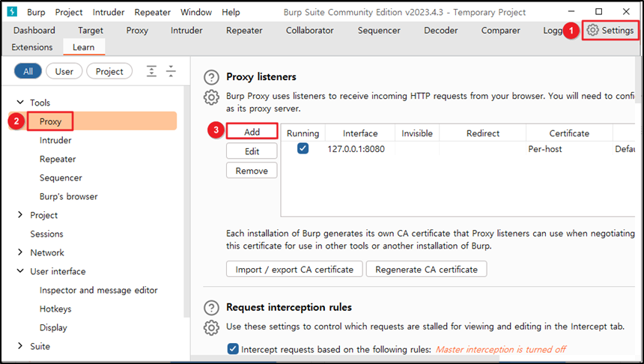Click the Burp Suite logo icon
644x364 pixels.
12,11
